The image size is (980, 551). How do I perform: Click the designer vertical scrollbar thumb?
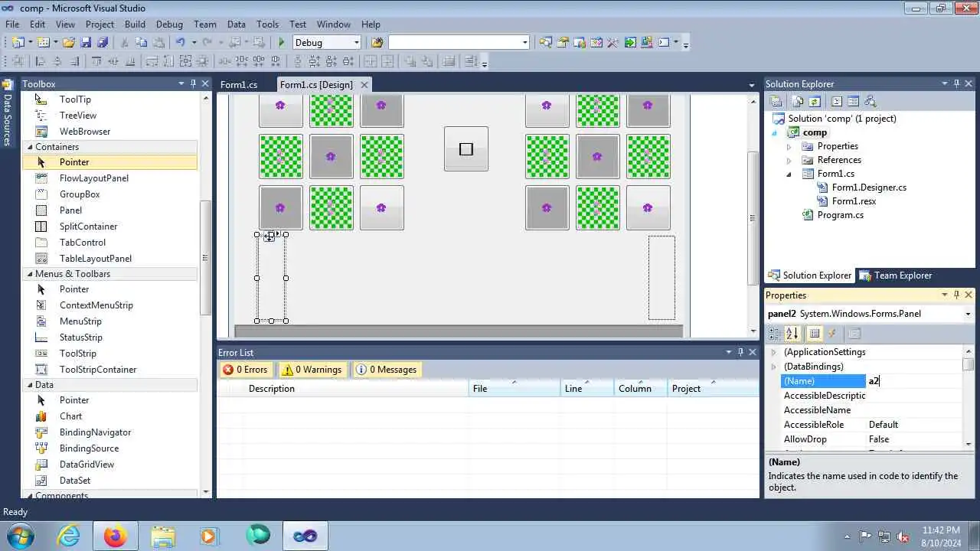(x=753, y=218)
